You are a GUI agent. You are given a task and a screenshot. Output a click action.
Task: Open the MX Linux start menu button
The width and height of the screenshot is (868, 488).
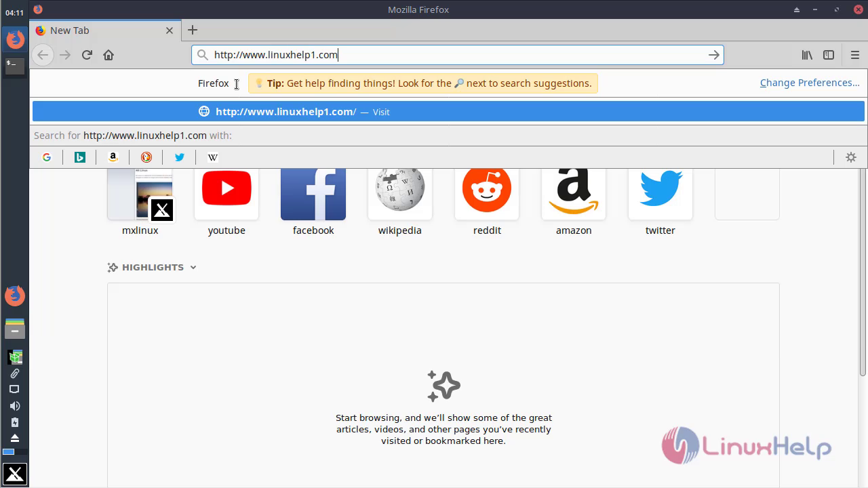(15, 474)
